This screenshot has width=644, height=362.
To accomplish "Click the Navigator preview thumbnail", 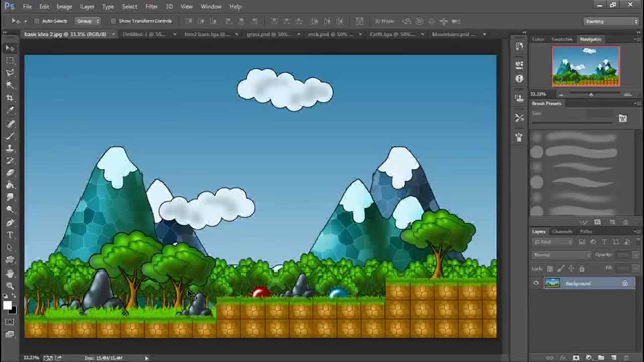I will click(586, 67).
